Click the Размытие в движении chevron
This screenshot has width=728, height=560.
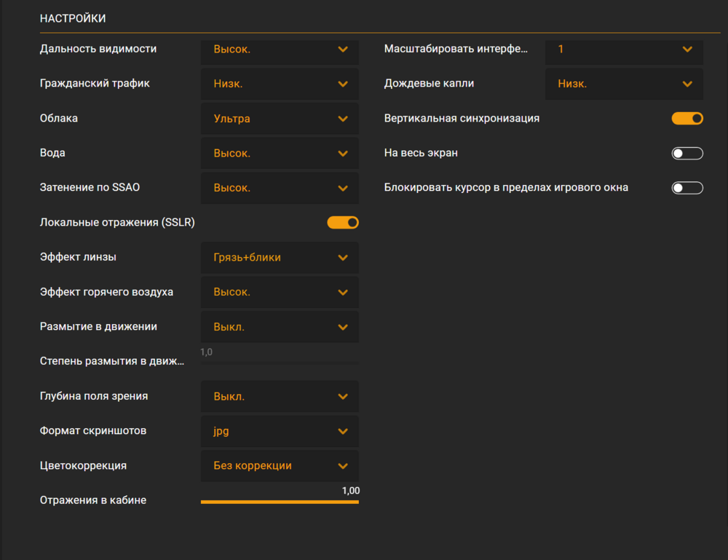click(343, 327)
